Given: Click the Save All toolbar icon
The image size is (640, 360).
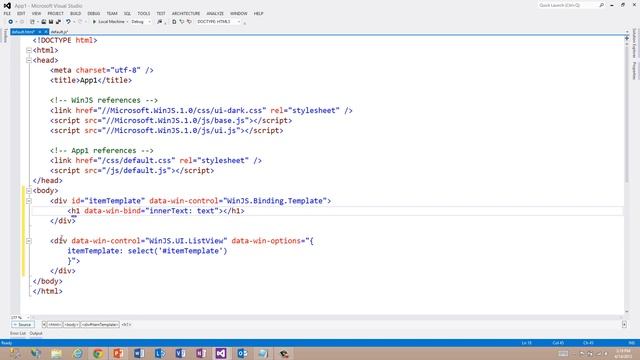Looking at the screenshot, I should click(58, 22).
